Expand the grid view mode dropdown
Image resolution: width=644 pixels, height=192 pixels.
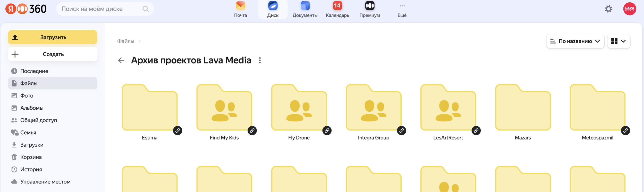pos(618,41)
